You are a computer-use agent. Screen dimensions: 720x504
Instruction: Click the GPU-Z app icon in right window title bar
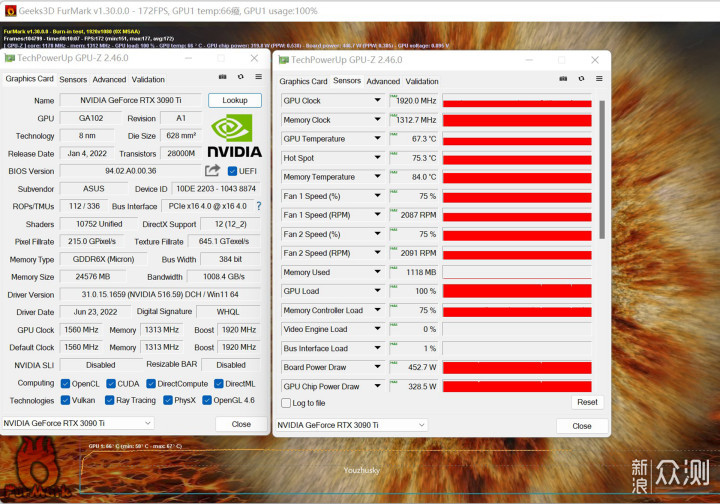click(x=283, y=60)
